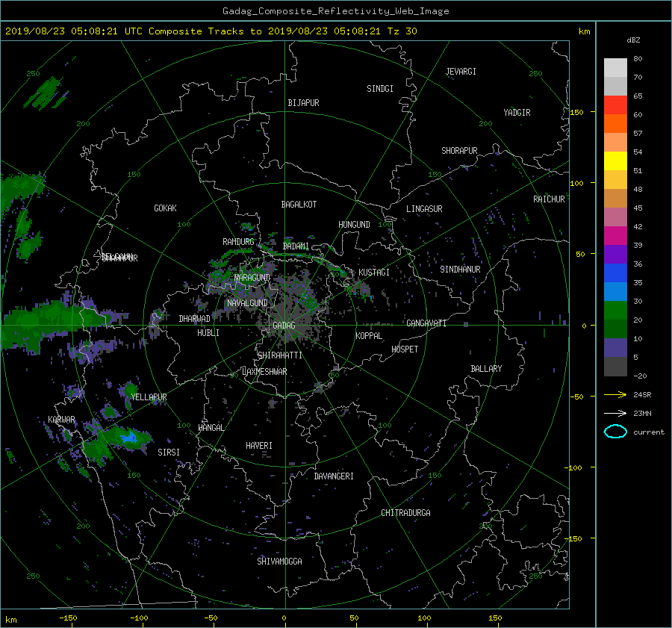672x628 pixels.
Task: Click the bright blue echo near Sirsi
Action: point(128,438)
